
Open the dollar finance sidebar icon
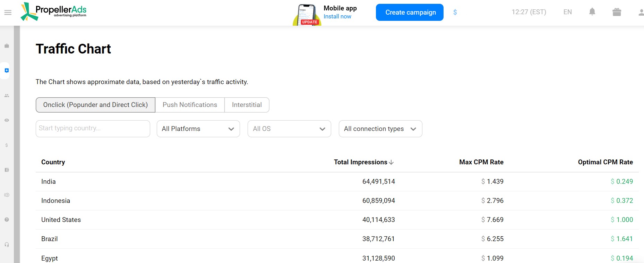[7, 145]
